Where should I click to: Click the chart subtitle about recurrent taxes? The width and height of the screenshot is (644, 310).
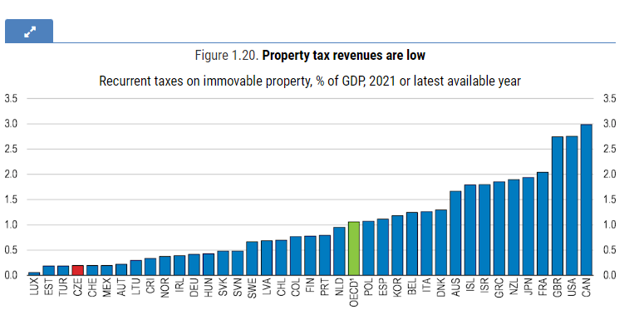[310, 81]
